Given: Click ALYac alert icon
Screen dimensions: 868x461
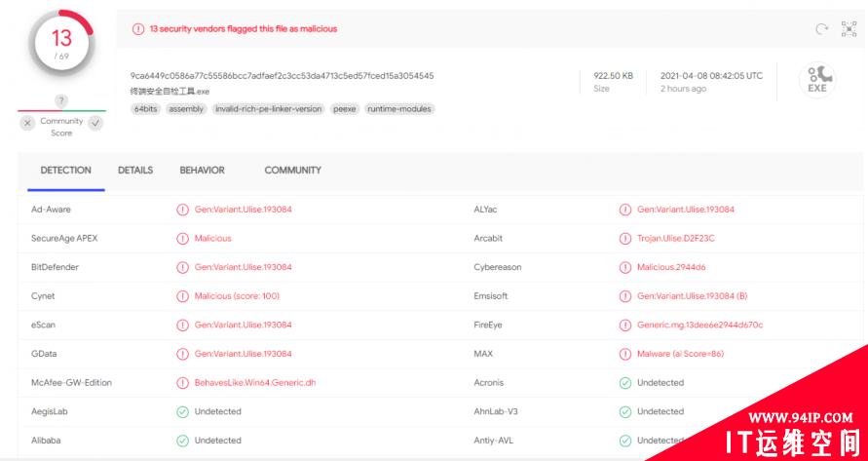Looking at the screenshot, I should [625, 210].
